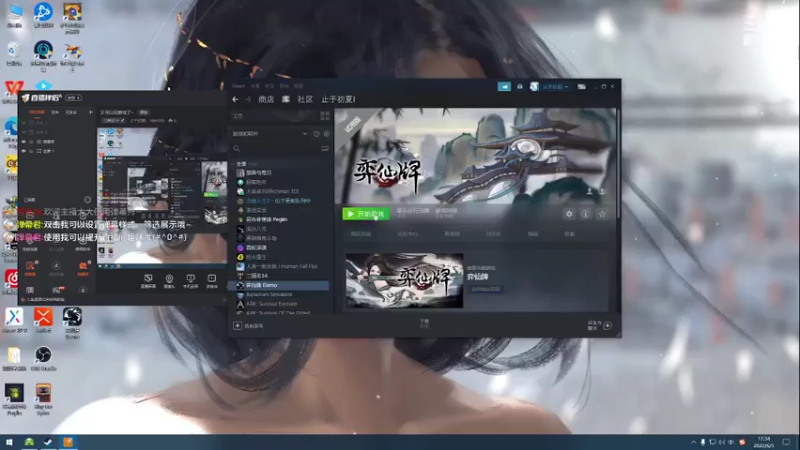Image resolution: width=800 pixels, height=450 pixels.
Task: Open the action center notification icon
Action: [786, 442]
